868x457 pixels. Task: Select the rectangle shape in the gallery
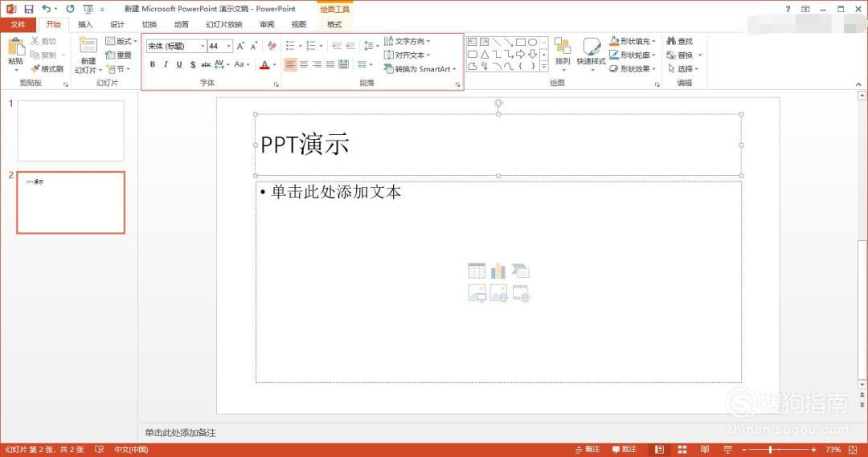click(x=520, y=42)
